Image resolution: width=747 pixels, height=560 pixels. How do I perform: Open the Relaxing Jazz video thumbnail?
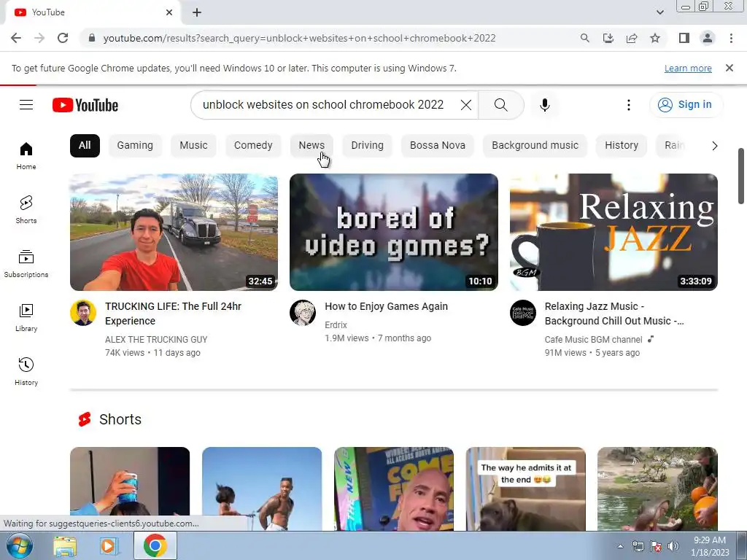point(614,232)
